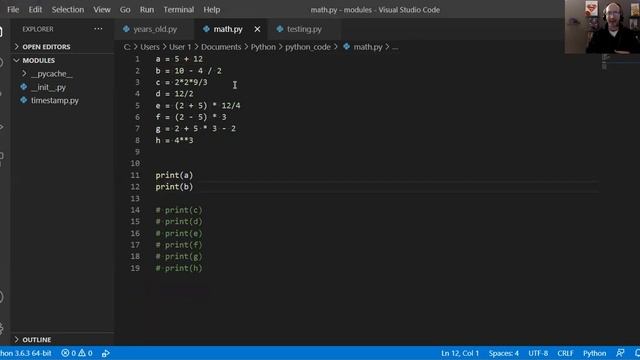Click Python file icon beside timestamp.py
The image size is (640, 360).
pyautogui.click(x=24, y=100)
